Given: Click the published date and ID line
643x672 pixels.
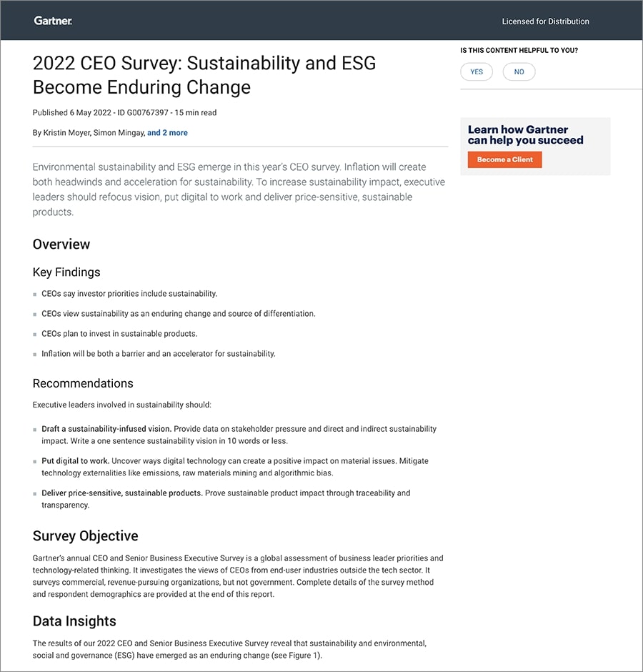Looking at the screenshot, I should [x=124, y=112].
